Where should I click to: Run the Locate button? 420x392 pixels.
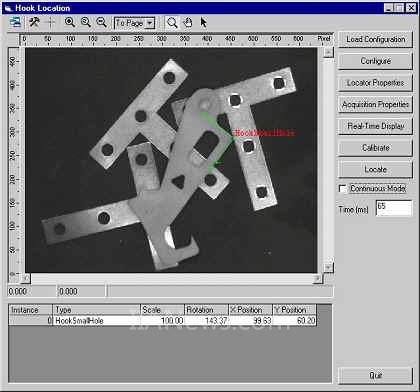pyautogui.click(x=375, y=169)
